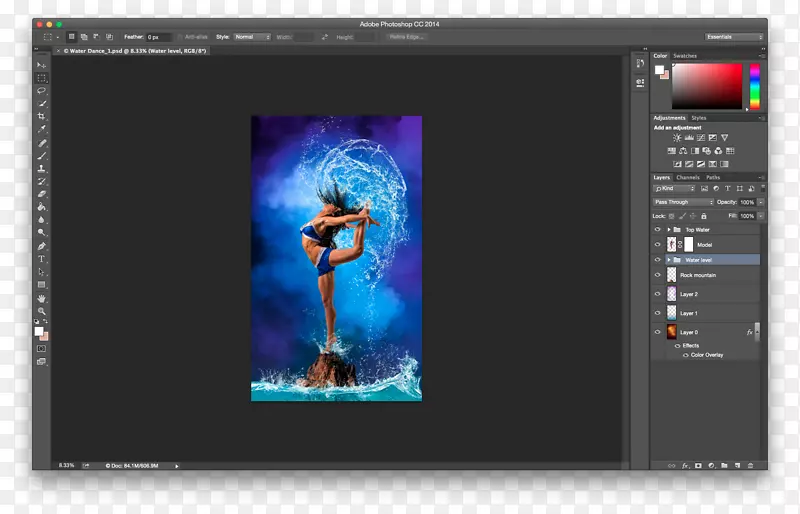800x514 pixels.
Task: Open the Swatches tab
Action: 685,56
